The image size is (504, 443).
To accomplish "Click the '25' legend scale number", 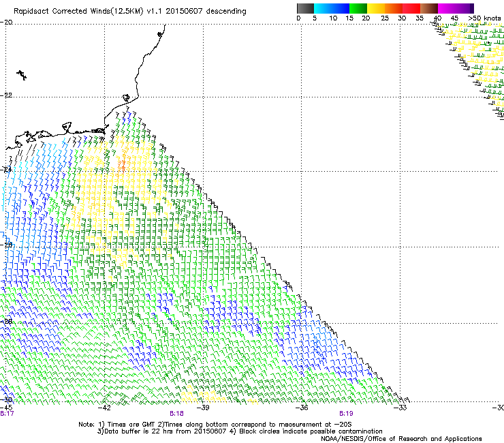I will click(385, 18).
